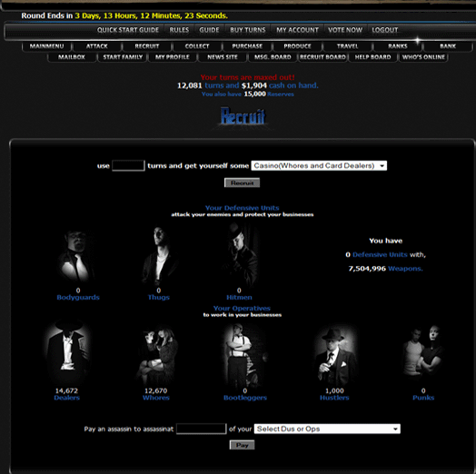Open the Casino recruit type dropdown
Image resolution: width=476 pixels, height=474 pixels.
pos(319,165)
